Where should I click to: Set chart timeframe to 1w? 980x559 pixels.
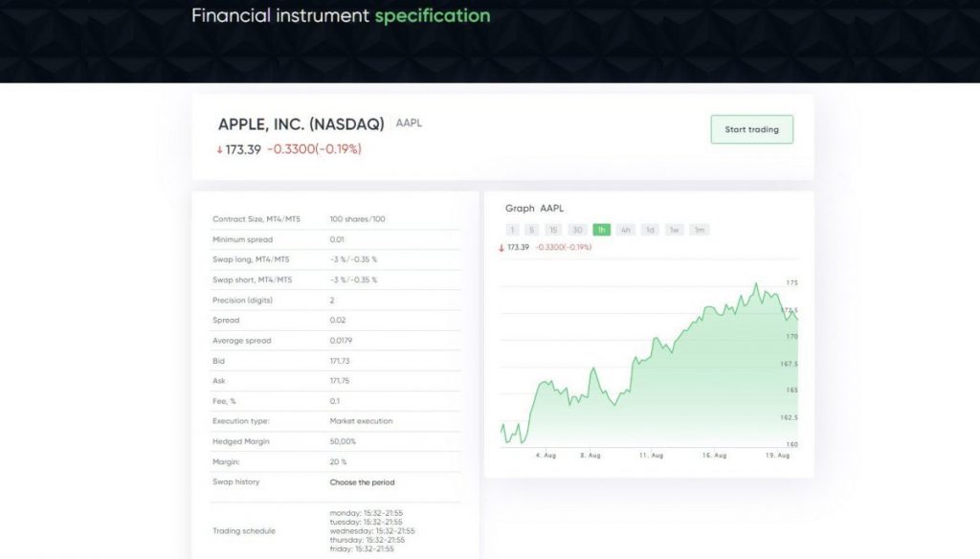click(x=675, y=230)
